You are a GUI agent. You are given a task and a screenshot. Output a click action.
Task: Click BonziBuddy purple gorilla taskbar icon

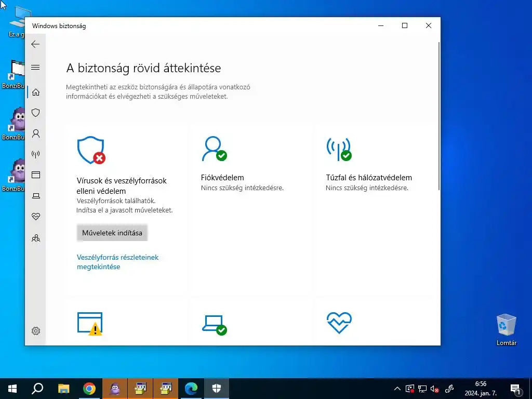tap(115, 389)
